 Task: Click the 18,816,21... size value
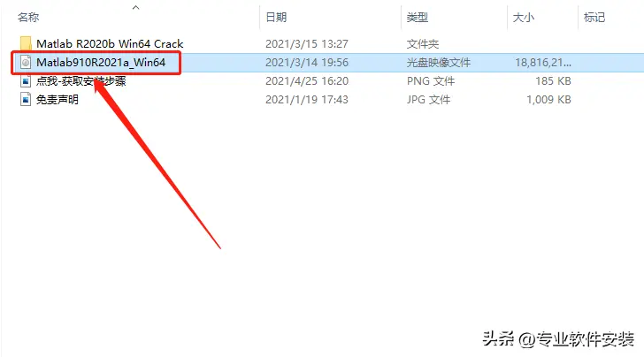click(x=543, y=63)
